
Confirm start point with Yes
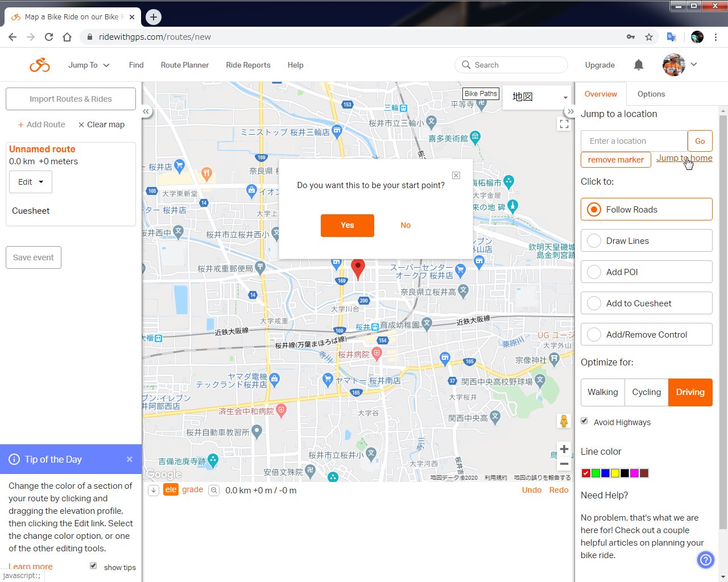348,225
